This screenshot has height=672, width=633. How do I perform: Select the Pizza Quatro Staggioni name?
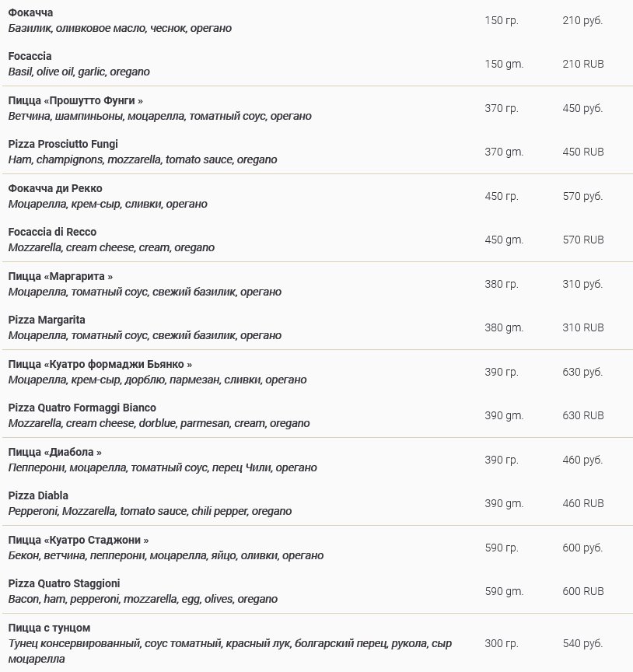(x=64, y=583)
